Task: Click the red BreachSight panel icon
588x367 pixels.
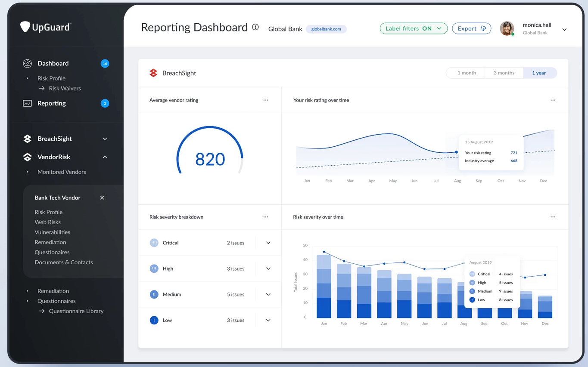Action: point(153,73)
